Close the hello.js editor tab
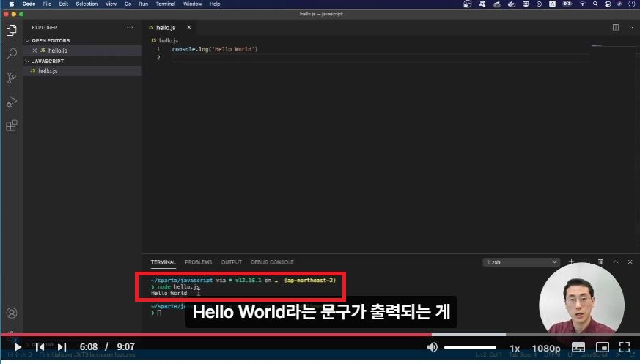Image resolution: width=640 pixels, height=364 pixels. pyautogui.click(x=189, y=27)
